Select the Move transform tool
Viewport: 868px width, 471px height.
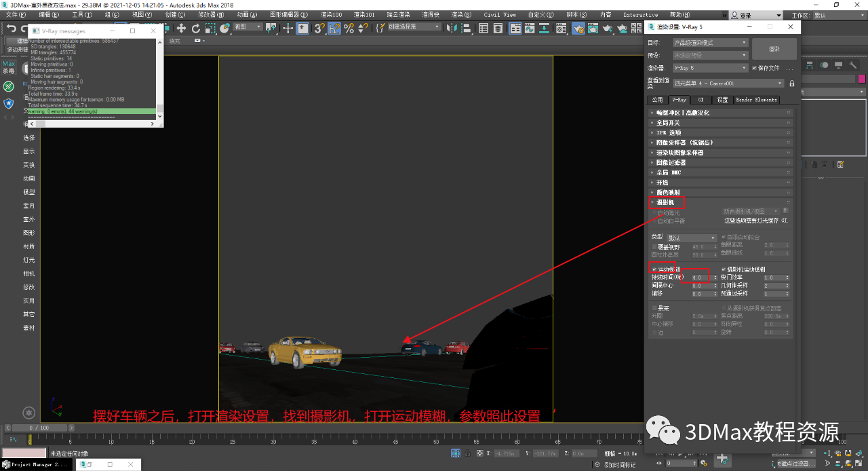click(181, 28)
